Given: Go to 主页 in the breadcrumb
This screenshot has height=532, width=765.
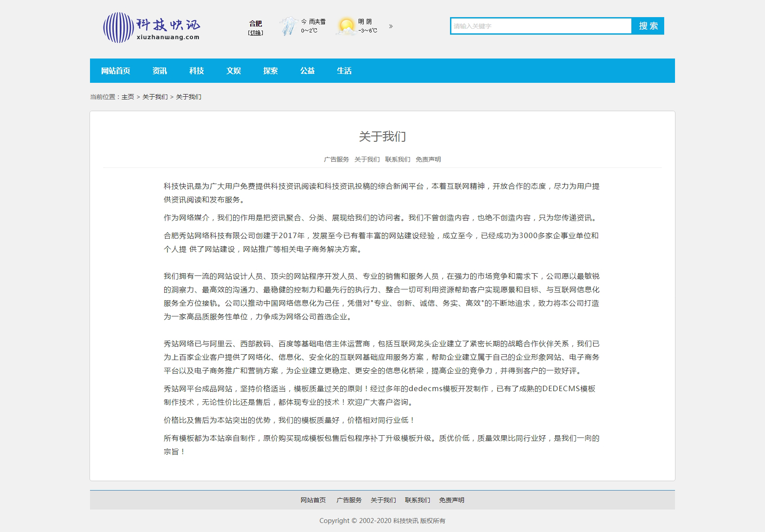Looking at the screenshot, I should tap(128, 97).
